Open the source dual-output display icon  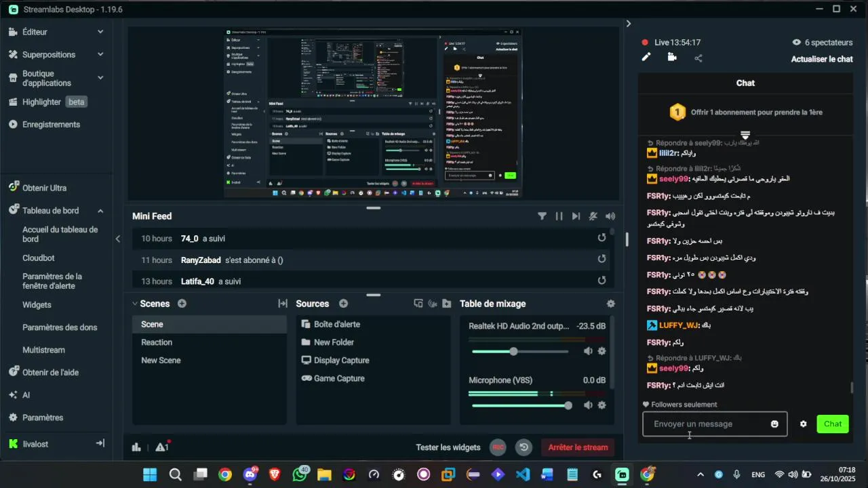418,304
